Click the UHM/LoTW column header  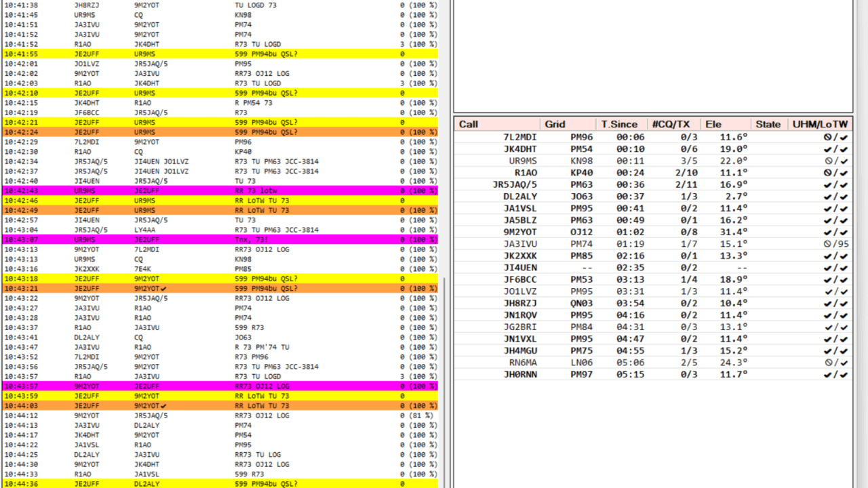(820, 124)
